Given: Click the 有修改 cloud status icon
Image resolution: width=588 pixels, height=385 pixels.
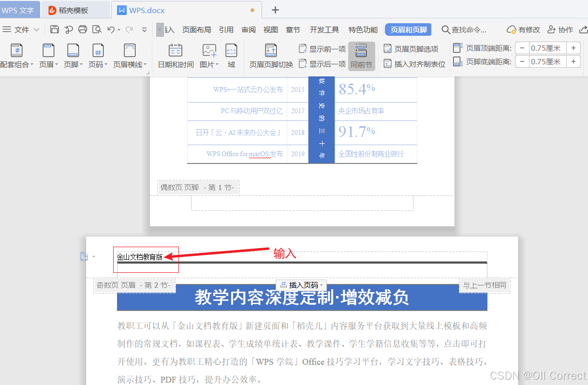Looking at the screenshot, I should click(x=512, y=30).
